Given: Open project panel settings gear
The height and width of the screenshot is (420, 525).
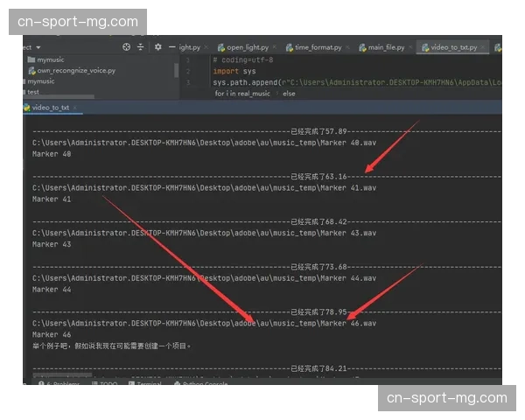Looking at the screenshot, I should click(157, 47).
